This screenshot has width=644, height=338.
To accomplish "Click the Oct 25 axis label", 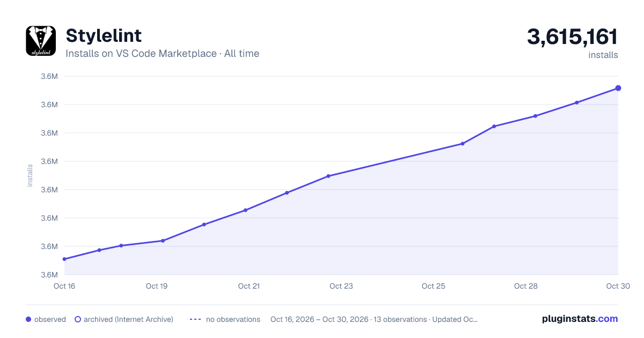I will pyautogui.click(x=434, y=286).
